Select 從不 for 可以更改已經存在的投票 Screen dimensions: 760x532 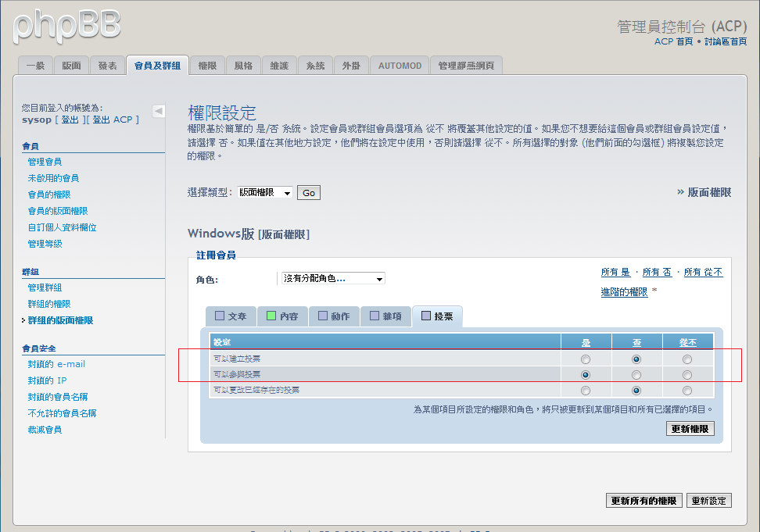[x=687, y=391]
